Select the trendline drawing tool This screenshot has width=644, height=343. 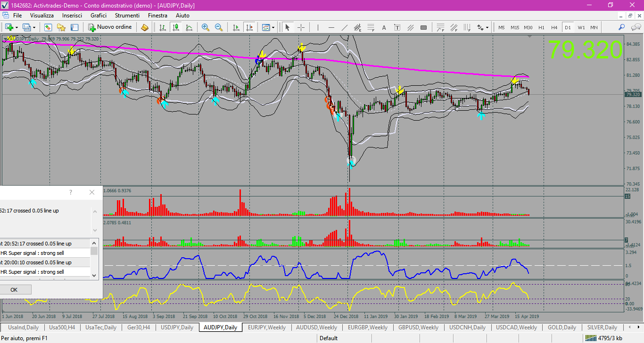tap(345, 27)
